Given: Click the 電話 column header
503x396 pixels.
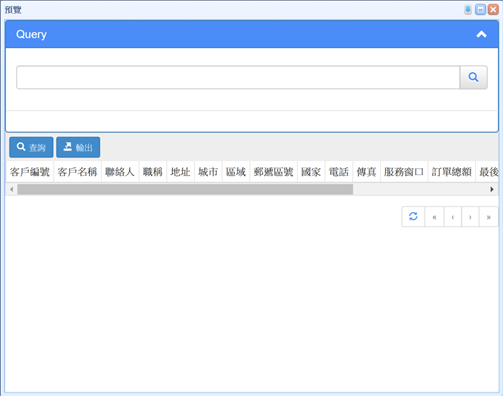Looking at the screenshot, I should point(339,172).
